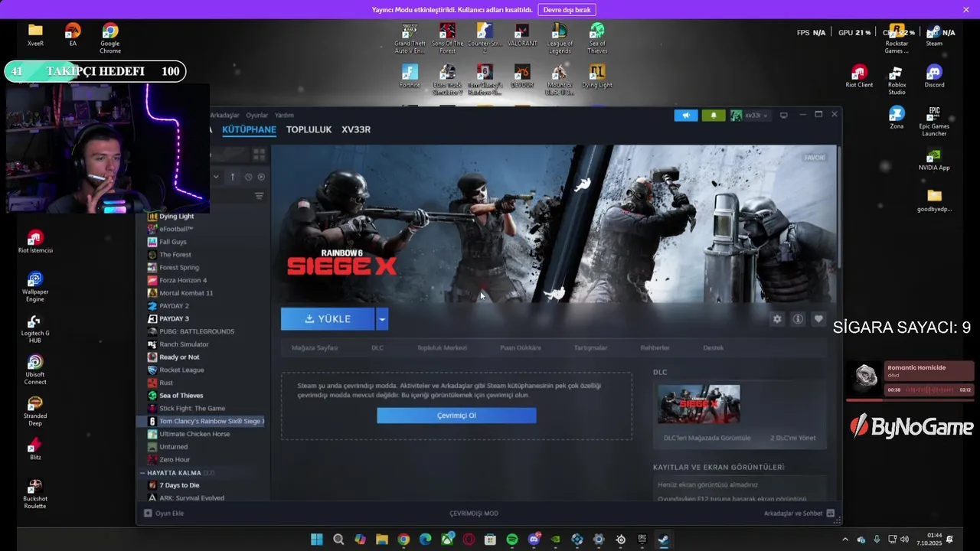This screenshot has height=551, width=980.
Task: Open install options dropdown next to YÜKLE
Action: [x=382, y=319]
